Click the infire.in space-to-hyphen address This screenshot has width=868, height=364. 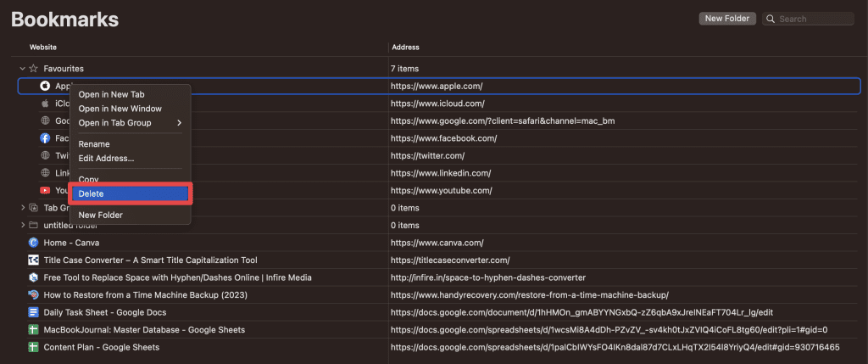488,277
